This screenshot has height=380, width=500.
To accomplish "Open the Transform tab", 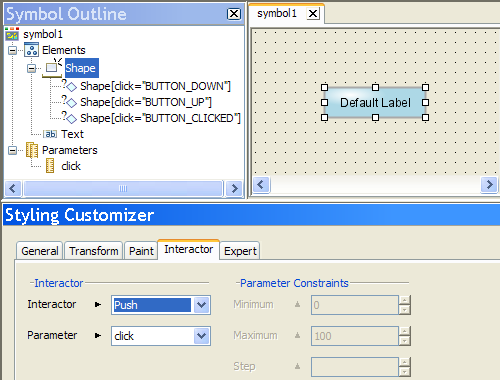I will [x=94, y=251].
